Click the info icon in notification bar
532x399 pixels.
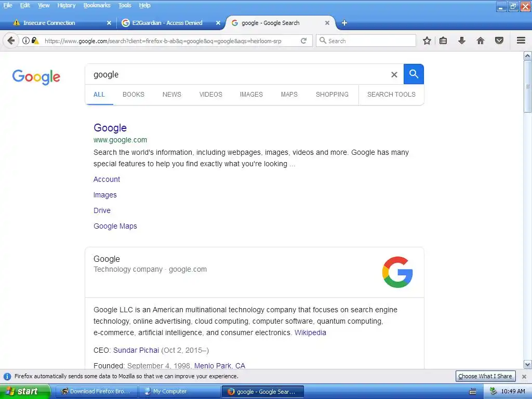tap(7, 376)
